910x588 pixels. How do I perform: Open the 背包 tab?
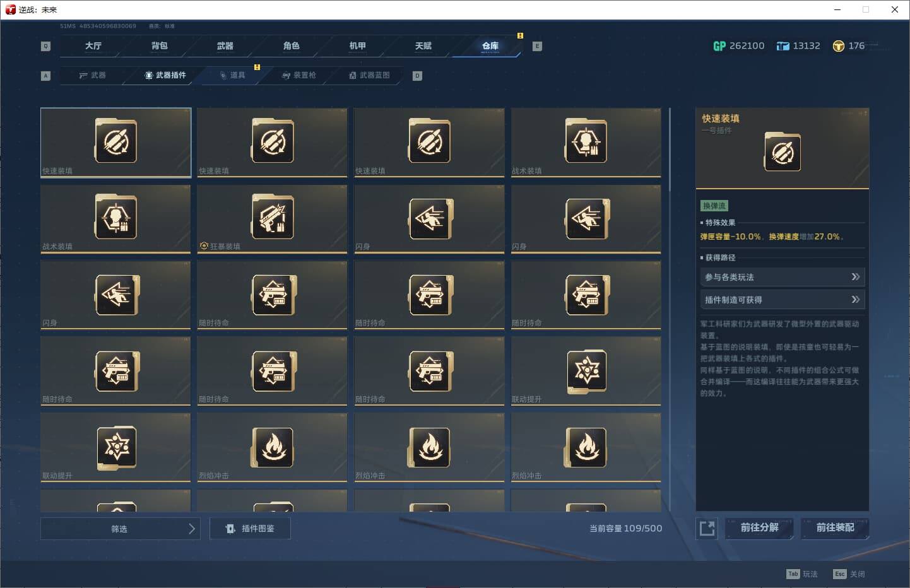[158, 45]
